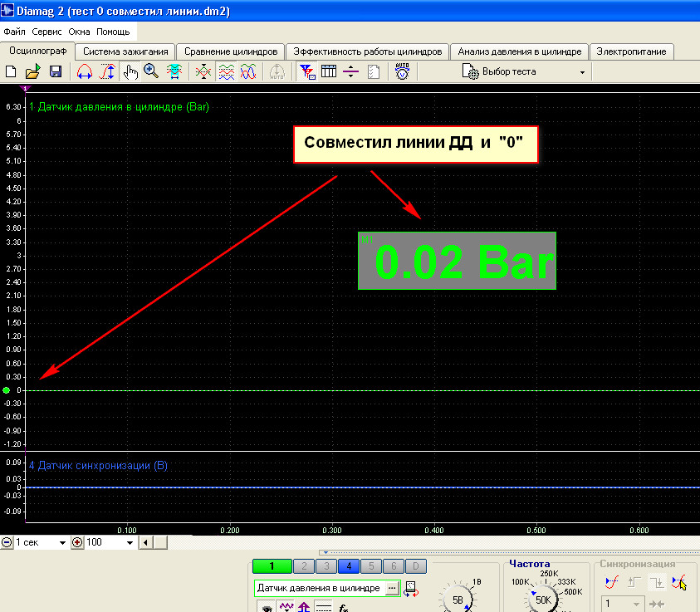Switch to Электропитание tab

[631, 51]
